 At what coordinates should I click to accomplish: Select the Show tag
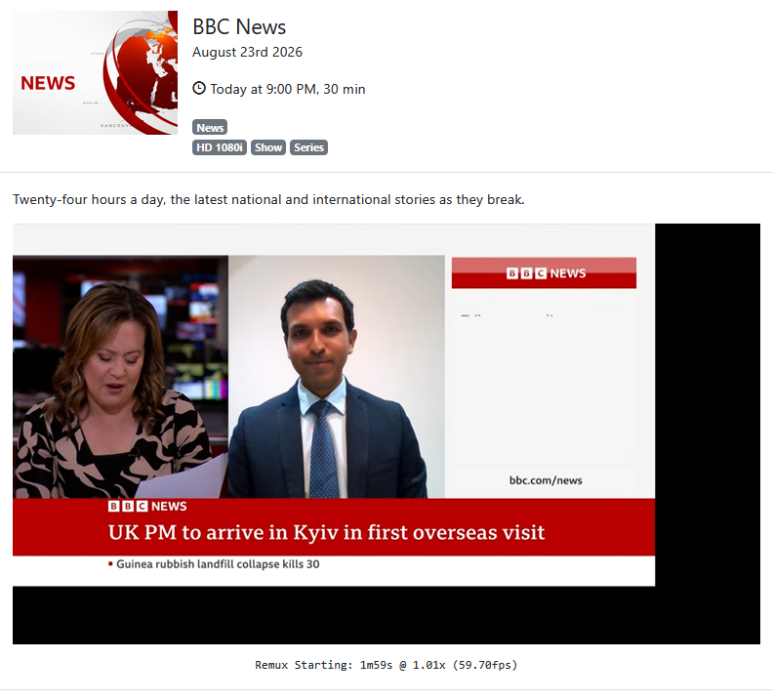[x=268, y=147]
